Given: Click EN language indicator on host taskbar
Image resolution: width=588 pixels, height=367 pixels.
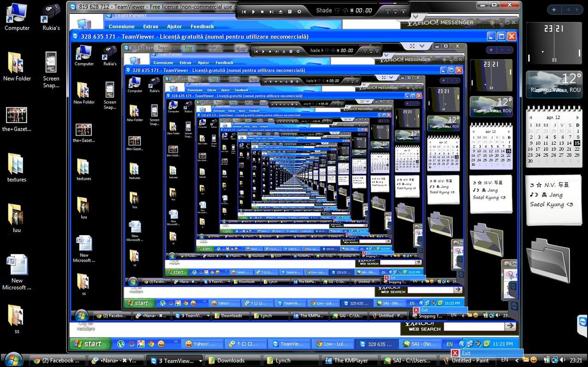Looking at the screenshot, I should (504, 360).
